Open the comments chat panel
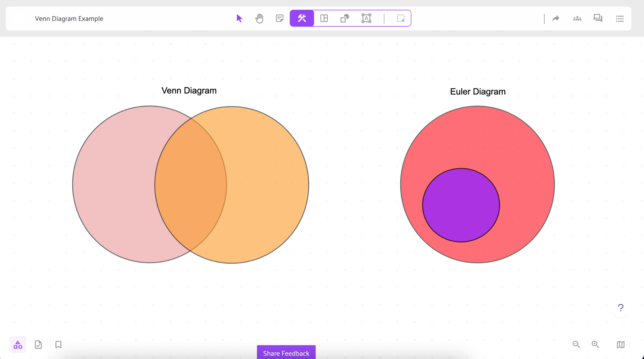Image resolution: width=644 pixels, height=359 pixels. (598, 18)
